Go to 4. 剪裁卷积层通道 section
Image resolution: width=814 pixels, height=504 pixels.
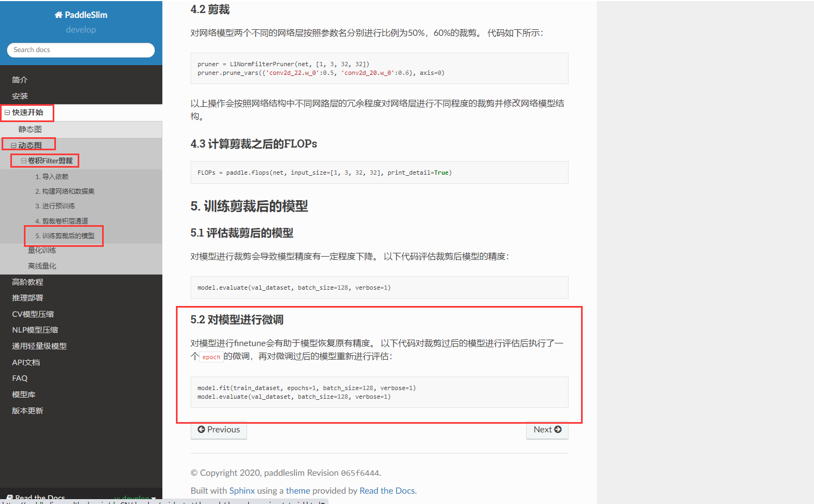(62, 221)
